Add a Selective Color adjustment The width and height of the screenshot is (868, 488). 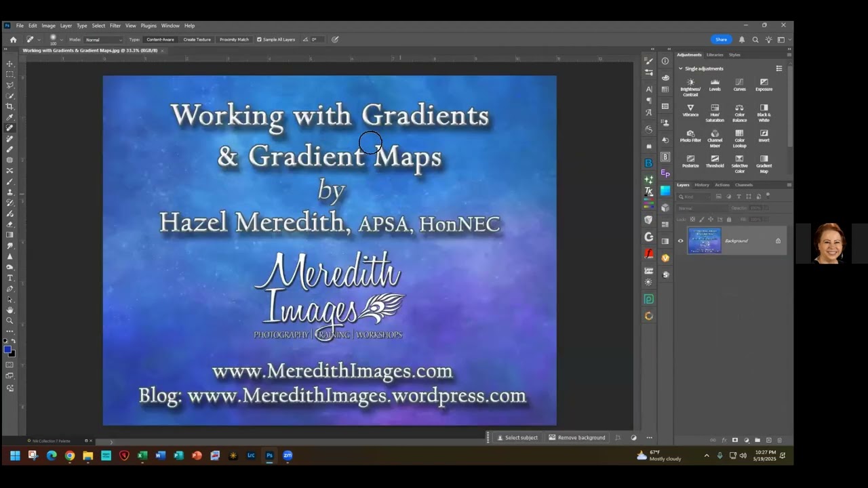739,164
